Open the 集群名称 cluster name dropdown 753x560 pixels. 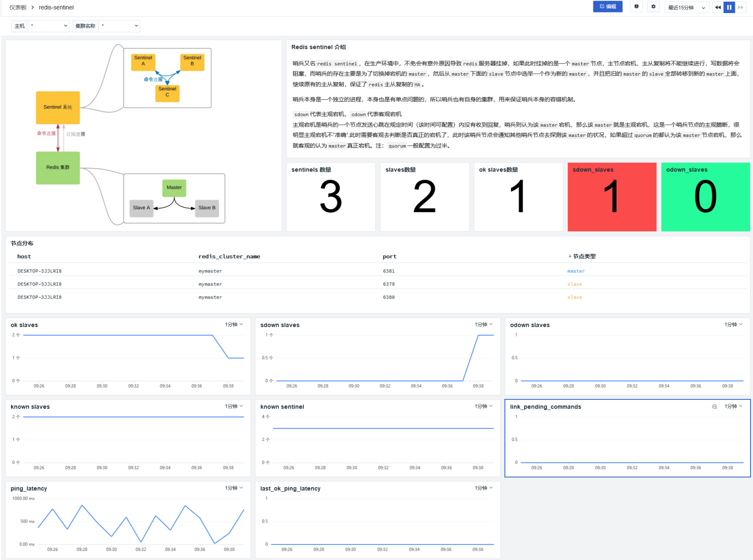(119, 26)
